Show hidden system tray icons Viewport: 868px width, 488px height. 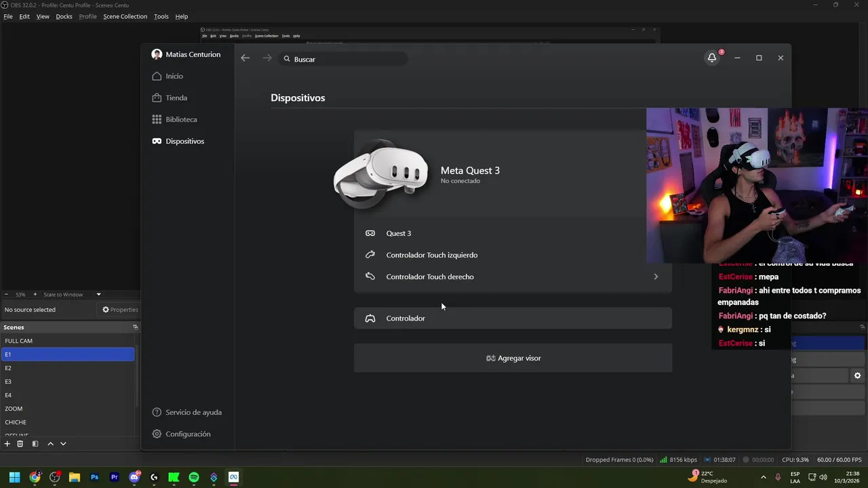coord(763,477)
